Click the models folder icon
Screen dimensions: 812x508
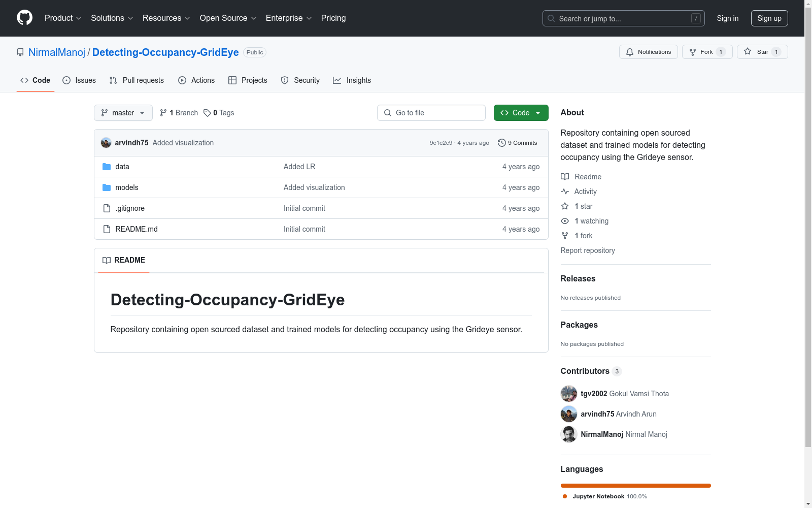pos(107,187)
